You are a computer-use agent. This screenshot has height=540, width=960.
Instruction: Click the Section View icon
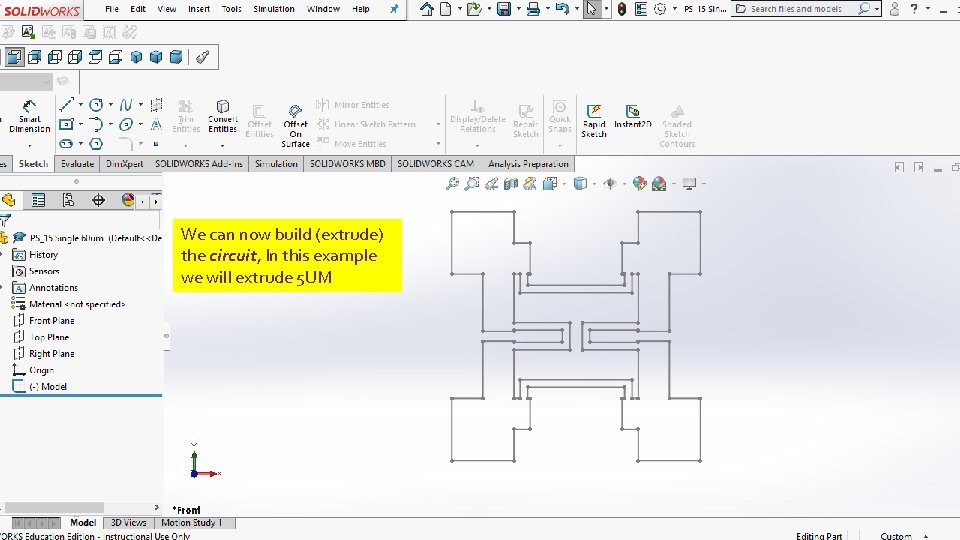[x=511, y=184]
